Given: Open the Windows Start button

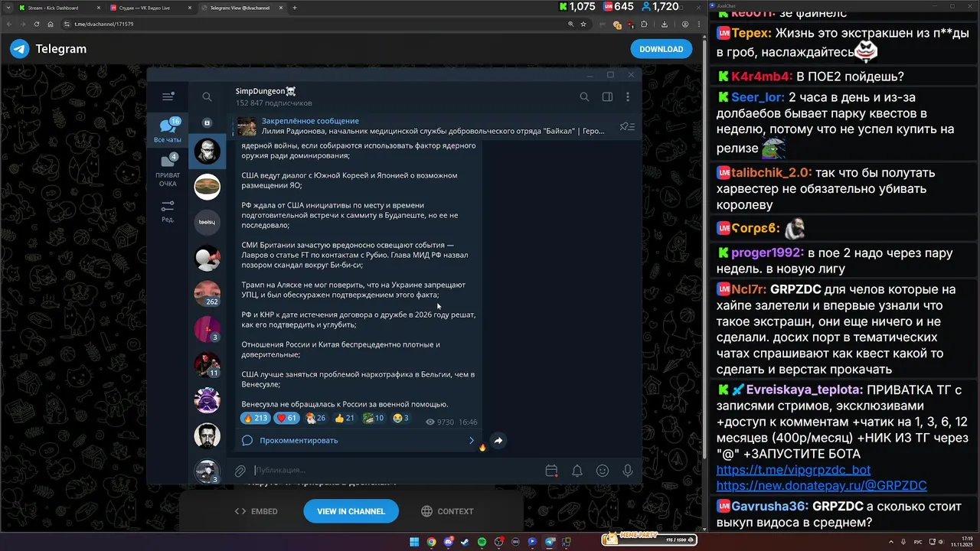Looking at the screenshot, I should 414,542.
